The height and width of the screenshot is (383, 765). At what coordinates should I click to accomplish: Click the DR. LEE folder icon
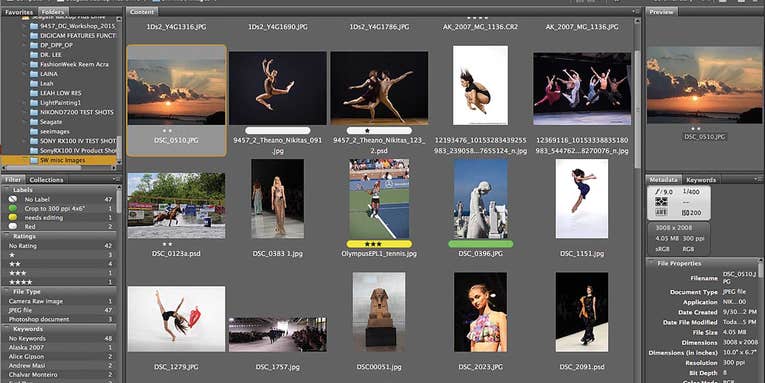[x=34, y=55]
